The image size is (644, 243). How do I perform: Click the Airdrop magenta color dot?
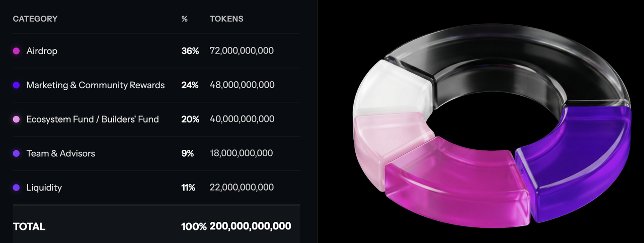[16, 51]
